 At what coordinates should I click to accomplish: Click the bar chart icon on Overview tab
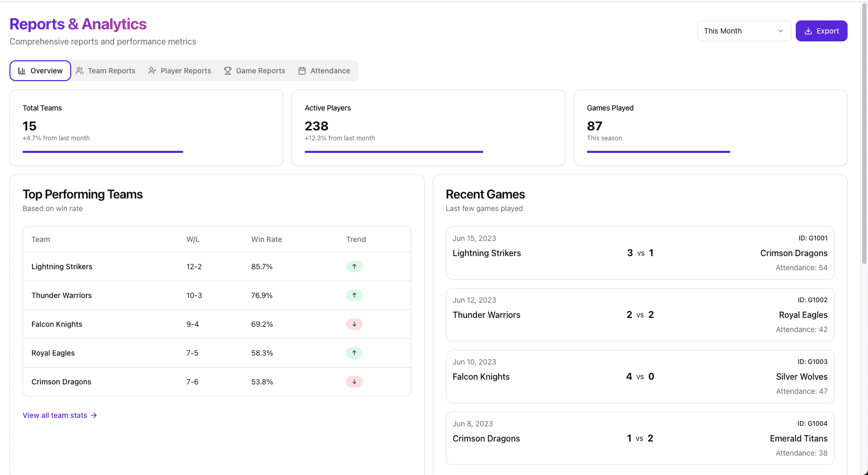coord(21,70)
